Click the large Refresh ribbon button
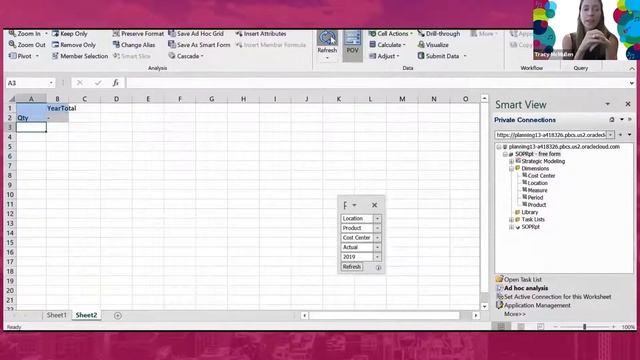 327,45
